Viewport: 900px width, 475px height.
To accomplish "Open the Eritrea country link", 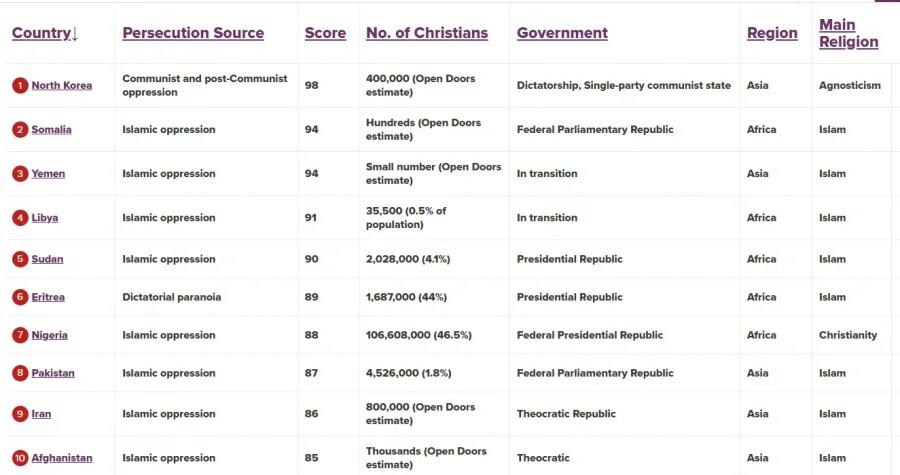I will 50,297.
